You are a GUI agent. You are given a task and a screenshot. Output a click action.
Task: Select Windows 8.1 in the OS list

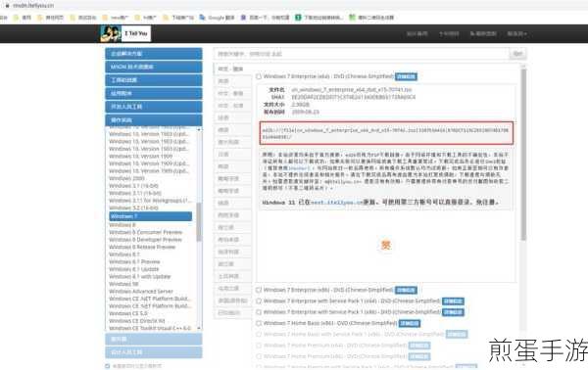(124, 254)
